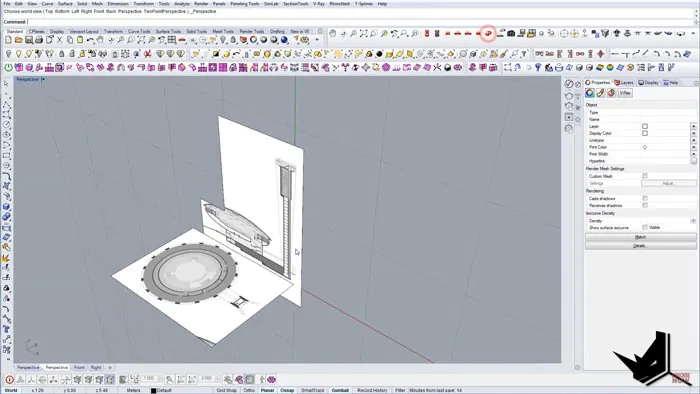The height and width of the screenshot is (394, 700).
Task: Check the Receives shadows checkbox
Action: (x=645, y=205)
